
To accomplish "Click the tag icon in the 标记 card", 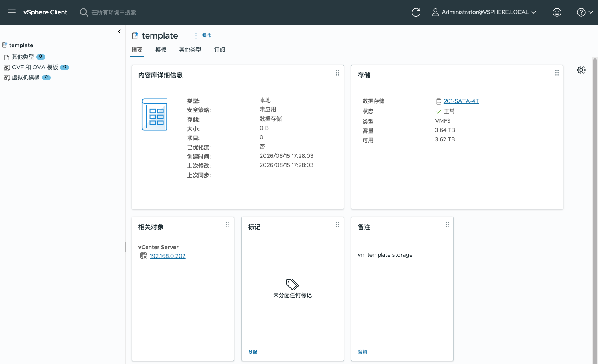I will coord(292,284).
